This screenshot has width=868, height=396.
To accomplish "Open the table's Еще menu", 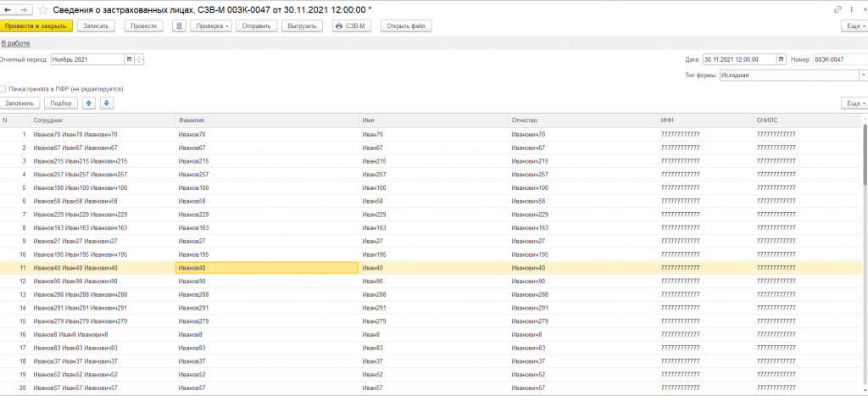I will [x=854, y=103].
